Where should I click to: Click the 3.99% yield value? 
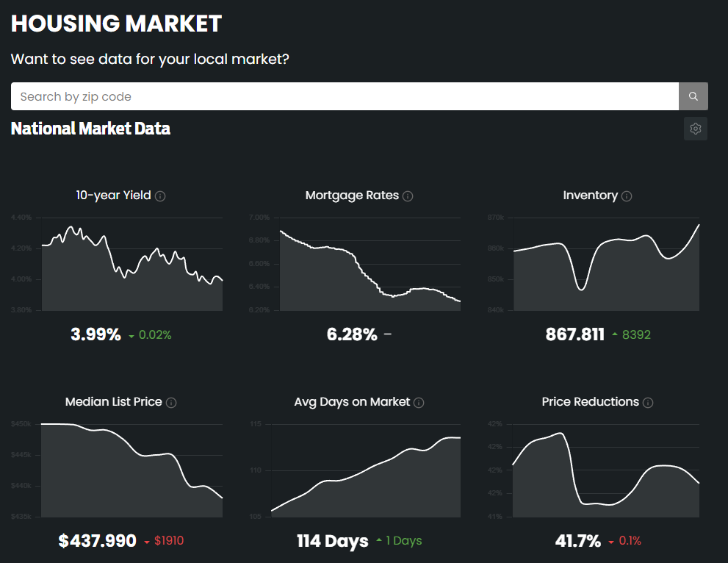[95, 334]
